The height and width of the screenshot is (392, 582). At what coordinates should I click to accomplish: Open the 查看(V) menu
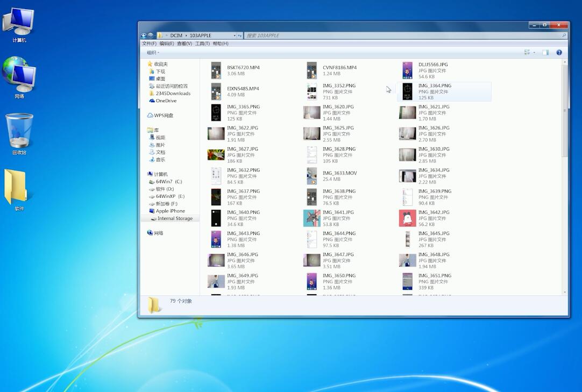184,44
